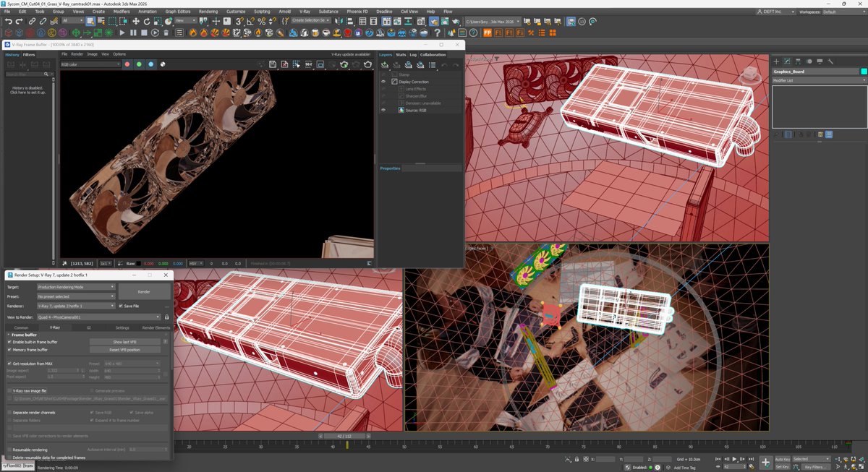Select the Move transform tool

(x=135, y=22)
